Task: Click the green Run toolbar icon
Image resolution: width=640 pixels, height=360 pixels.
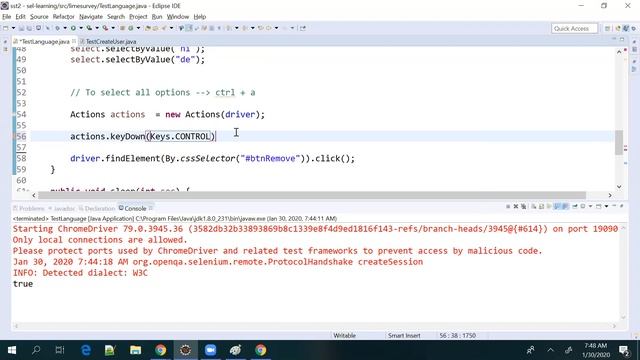Action: tap(73, 28)
